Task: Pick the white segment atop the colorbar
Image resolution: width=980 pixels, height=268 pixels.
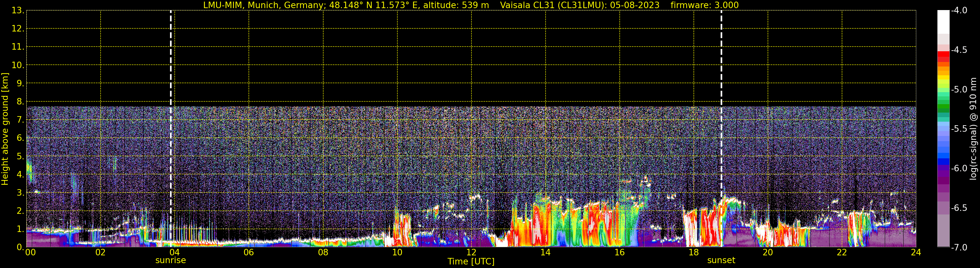Action: pyautogui.click(x=943, y=22)
